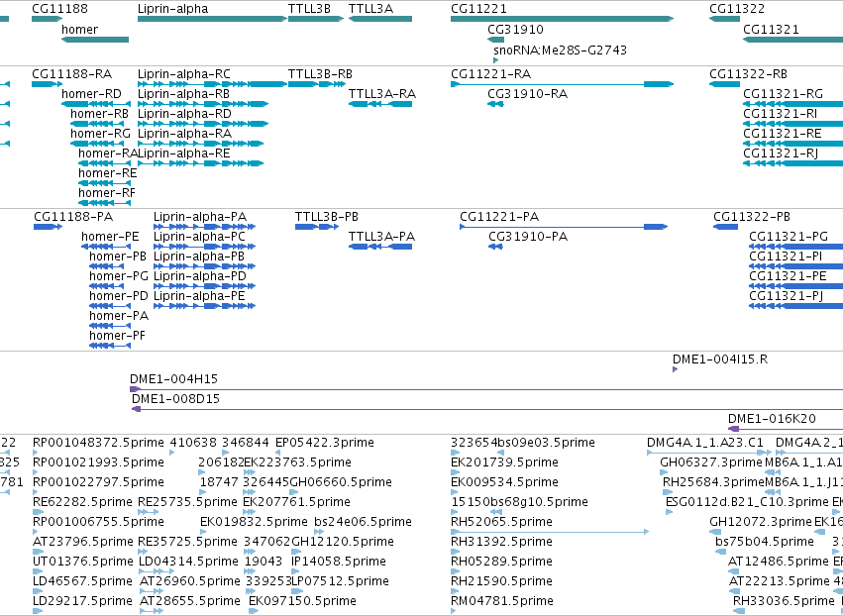The width and height of the screenshot is (843, 616).
Task: Select transcript CG11321-RJ
Action: 793,163
